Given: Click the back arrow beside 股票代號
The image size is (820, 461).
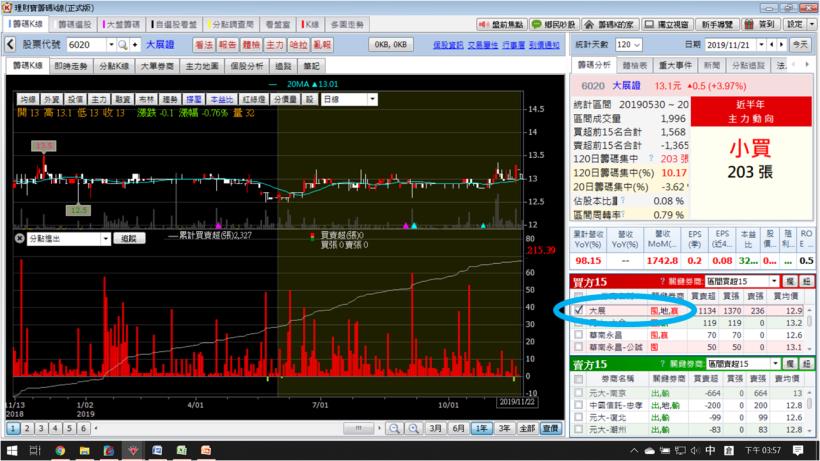Looking at the screenshot, I should pos(11,45).
